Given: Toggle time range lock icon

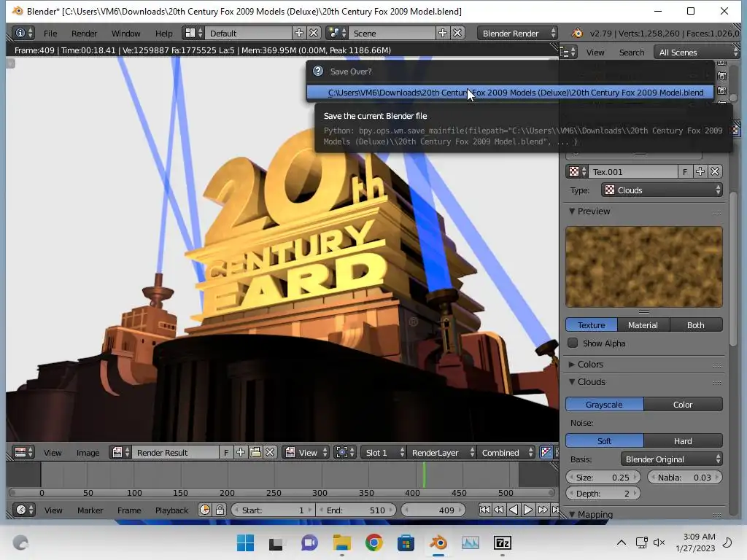Looking at the screenshot, I should pos(220,510).
